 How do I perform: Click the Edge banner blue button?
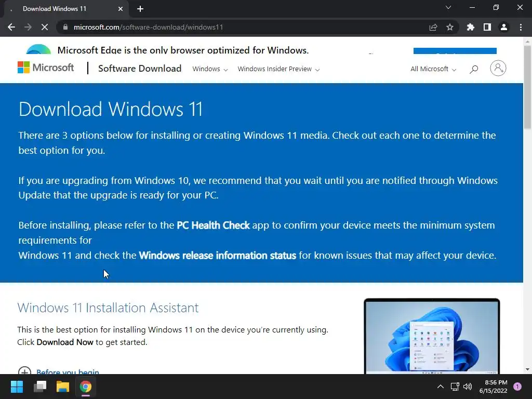[x=455, y=51]
